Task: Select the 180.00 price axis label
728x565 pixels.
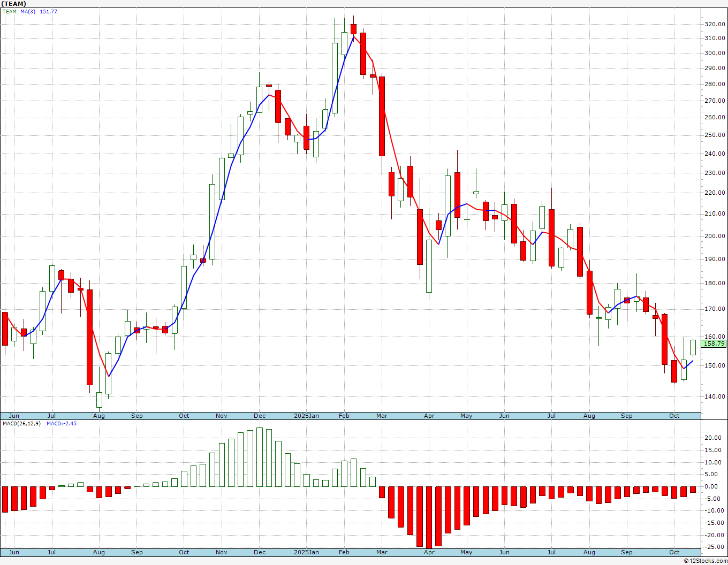Action: (715, 284)
